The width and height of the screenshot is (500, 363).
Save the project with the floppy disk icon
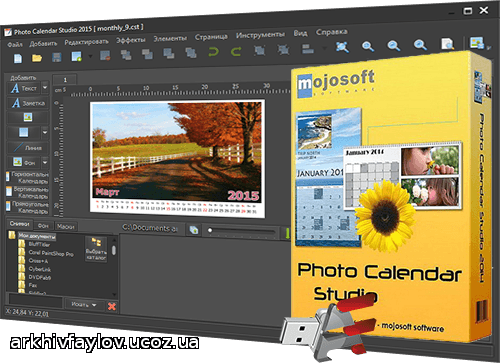click(x=57, y=57)
